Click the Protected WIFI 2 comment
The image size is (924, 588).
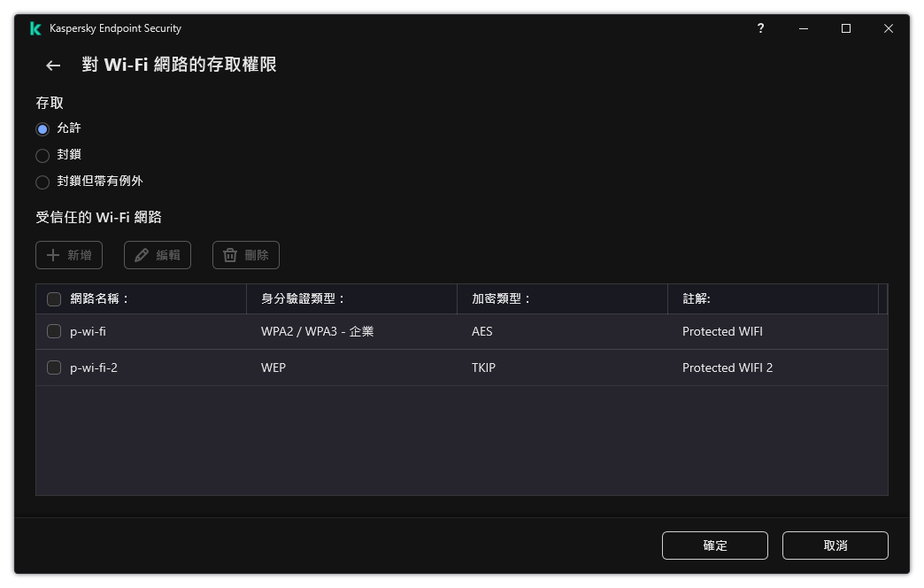[x=728, y=367]
